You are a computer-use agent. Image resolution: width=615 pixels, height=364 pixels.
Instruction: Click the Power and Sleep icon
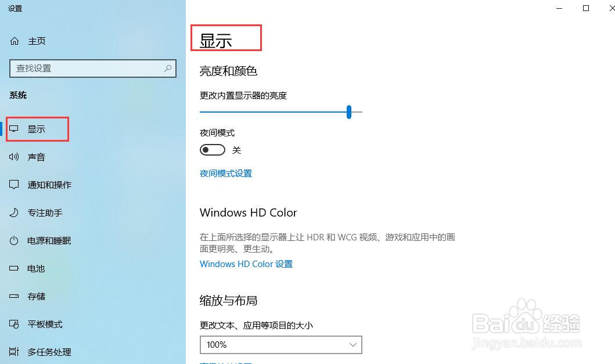point(14,240)
